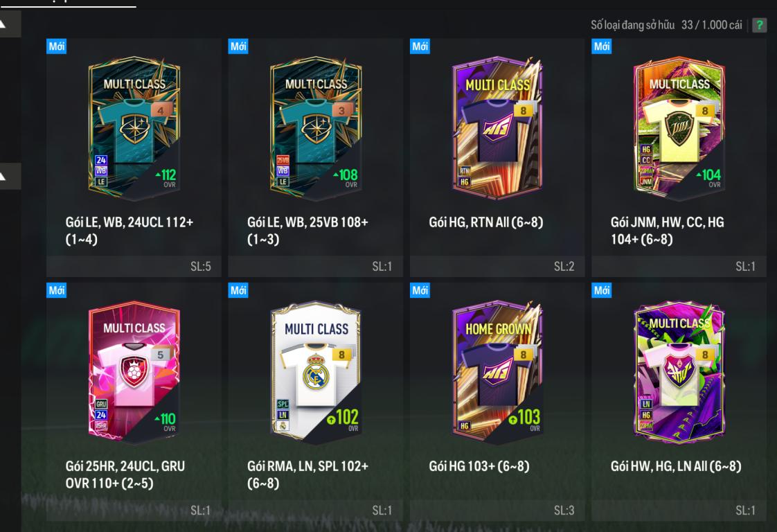Image resolution: width=777 pixels, height=532 pixels.
Task: Click the SL:5 quantity bar under first pack
Action: coord(134,266)
